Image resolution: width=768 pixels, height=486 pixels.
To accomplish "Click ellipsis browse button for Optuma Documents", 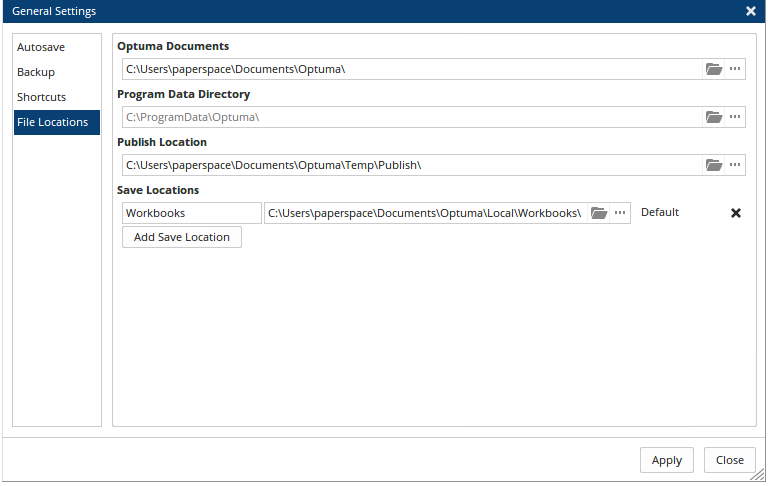I will coord(735,69).
